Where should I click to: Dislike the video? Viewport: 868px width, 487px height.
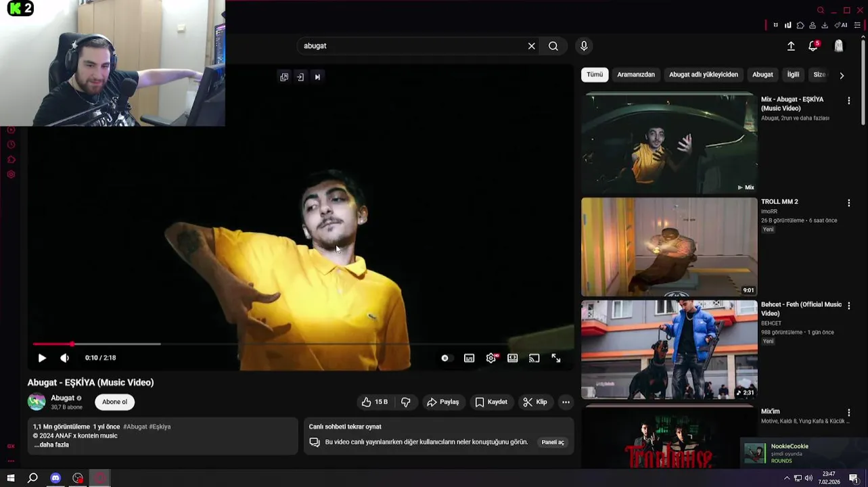point(406,402)
